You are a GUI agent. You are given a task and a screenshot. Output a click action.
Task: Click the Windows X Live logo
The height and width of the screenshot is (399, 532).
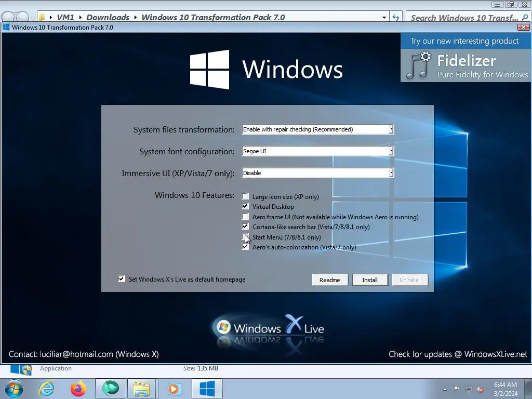pos(268,329)
